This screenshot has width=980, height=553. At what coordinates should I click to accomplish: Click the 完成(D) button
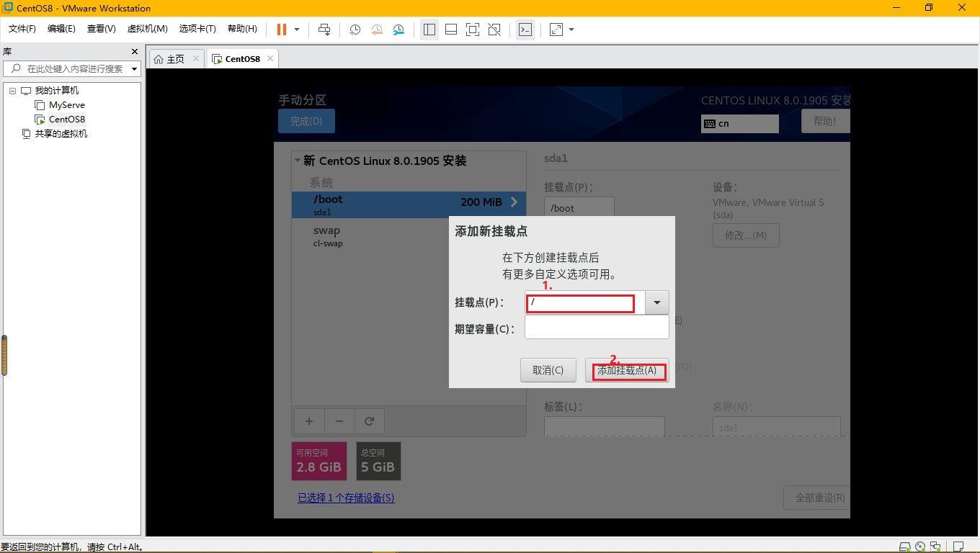(306, 121)
